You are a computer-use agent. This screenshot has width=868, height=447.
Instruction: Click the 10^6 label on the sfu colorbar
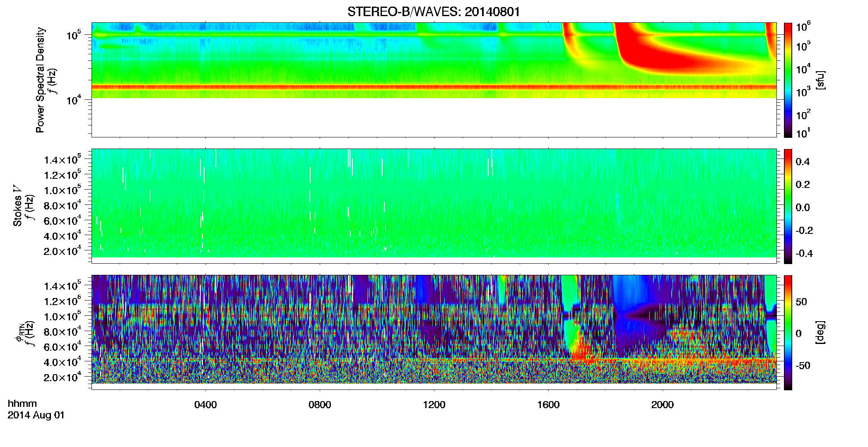(803, 27)
